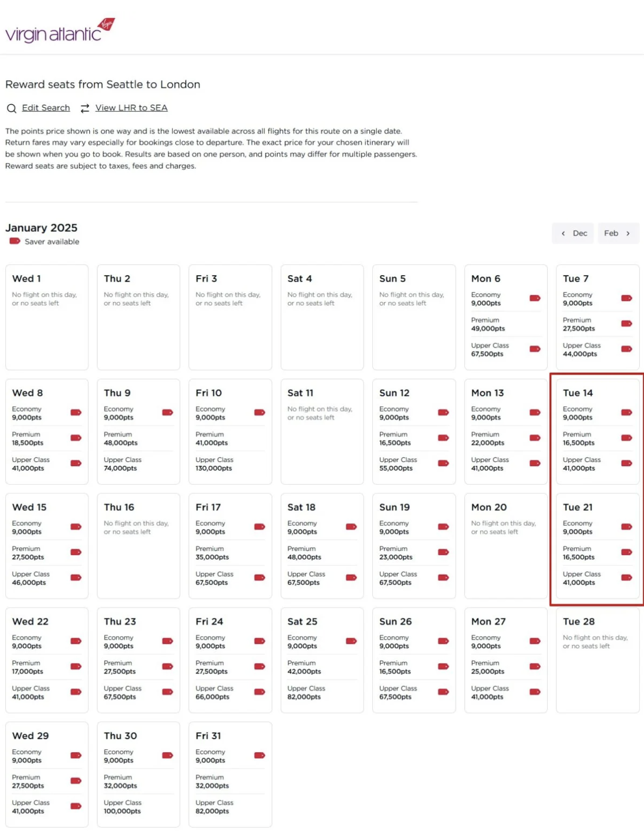Click the Virgin Atlantic logo

[60, 30]
